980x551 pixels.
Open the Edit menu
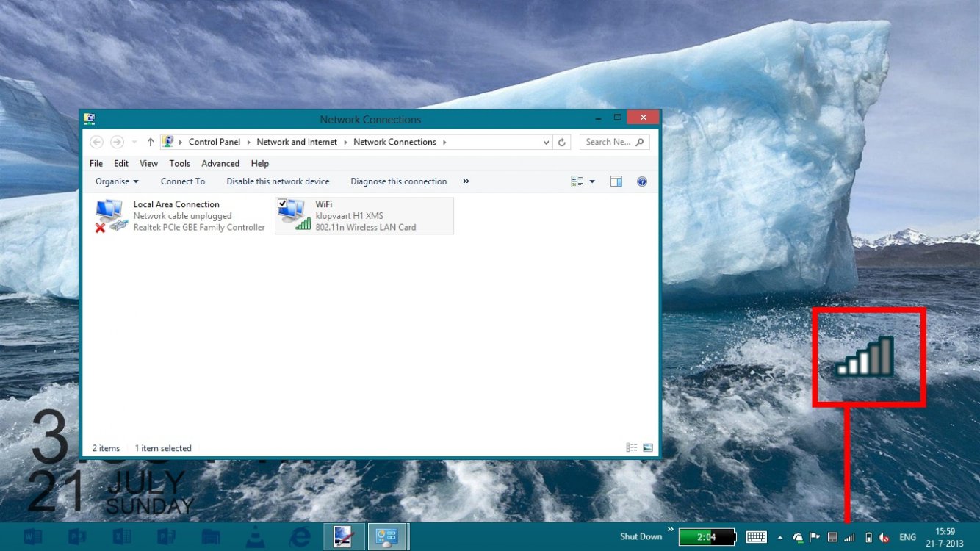pos(121,163)
